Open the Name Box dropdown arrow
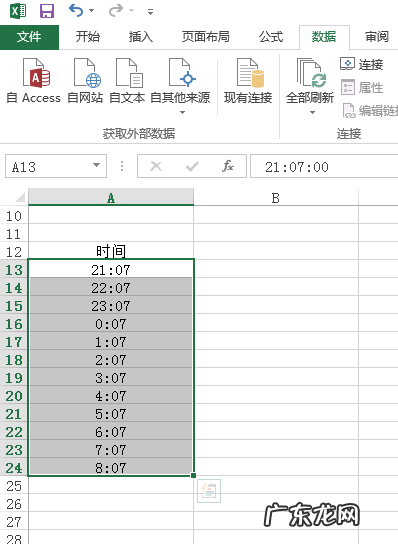Viewport: 398px width, 544px height. [x=97, y=166]
